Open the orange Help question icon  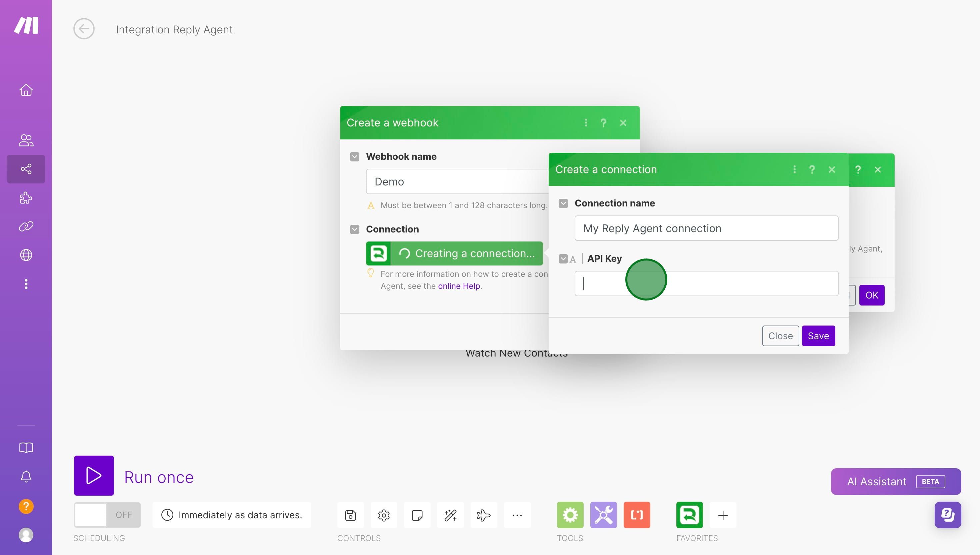click(x=26, y=506)
